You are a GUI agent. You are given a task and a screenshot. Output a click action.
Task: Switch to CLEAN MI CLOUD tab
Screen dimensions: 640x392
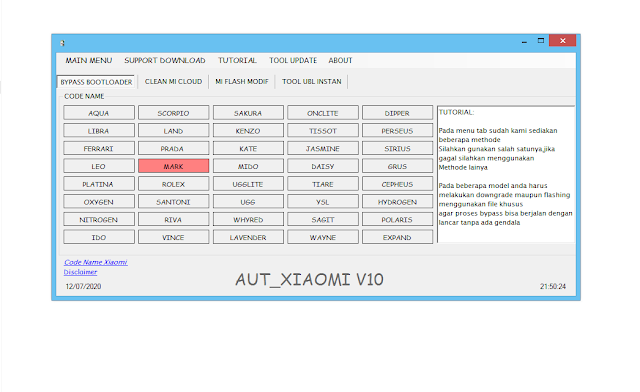coord(173,82)
